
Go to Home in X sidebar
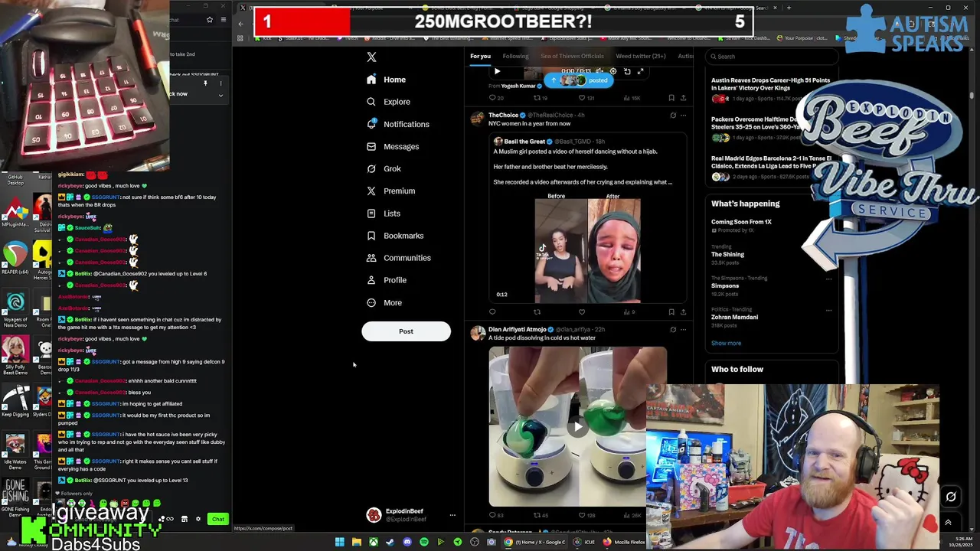coord(387,80)
